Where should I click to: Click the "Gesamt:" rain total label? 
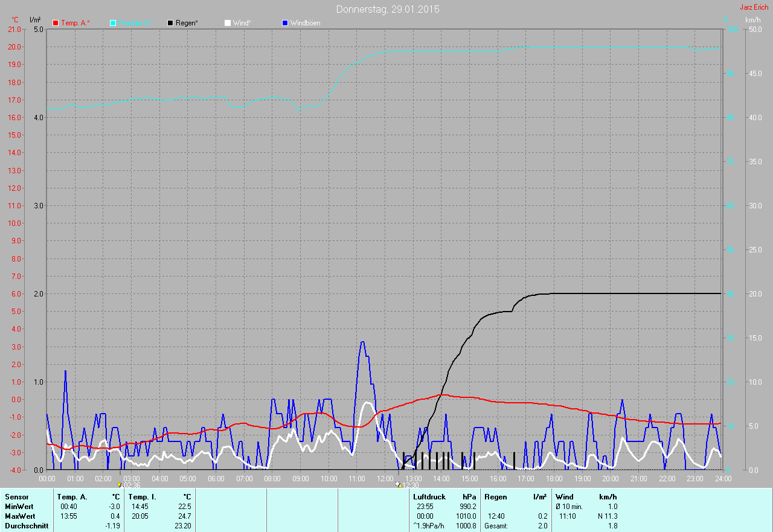pyautogui.click(x=496, y=526)
